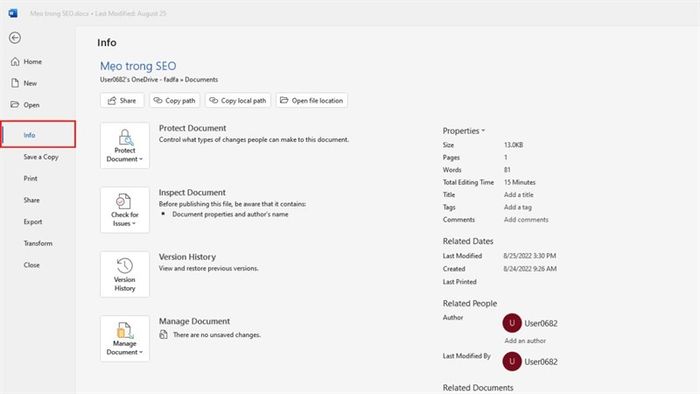Click the Copy local path link icon
Image resolution: width=700 pixels, height=394 pixels.
point(213,100)
